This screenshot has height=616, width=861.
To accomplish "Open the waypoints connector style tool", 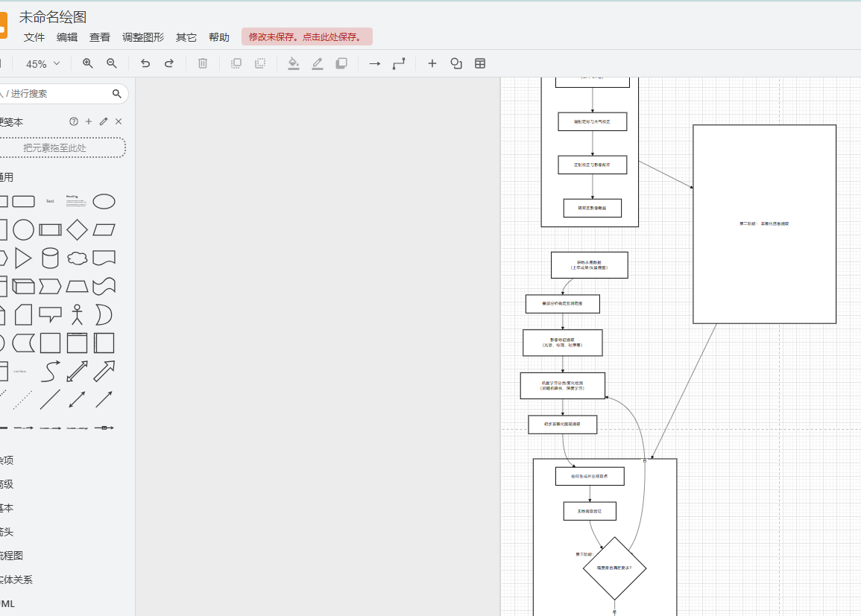I will pyautogui.click(x=399, y=63).
